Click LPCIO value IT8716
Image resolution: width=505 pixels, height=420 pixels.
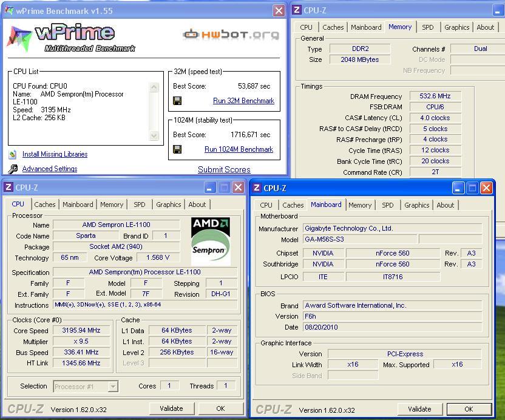click(393, 277)
